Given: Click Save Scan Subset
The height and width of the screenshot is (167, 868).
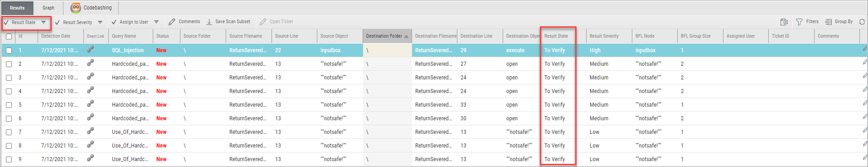Looking at the screenshot, I should pyautogui.click(x=228, y=21).
